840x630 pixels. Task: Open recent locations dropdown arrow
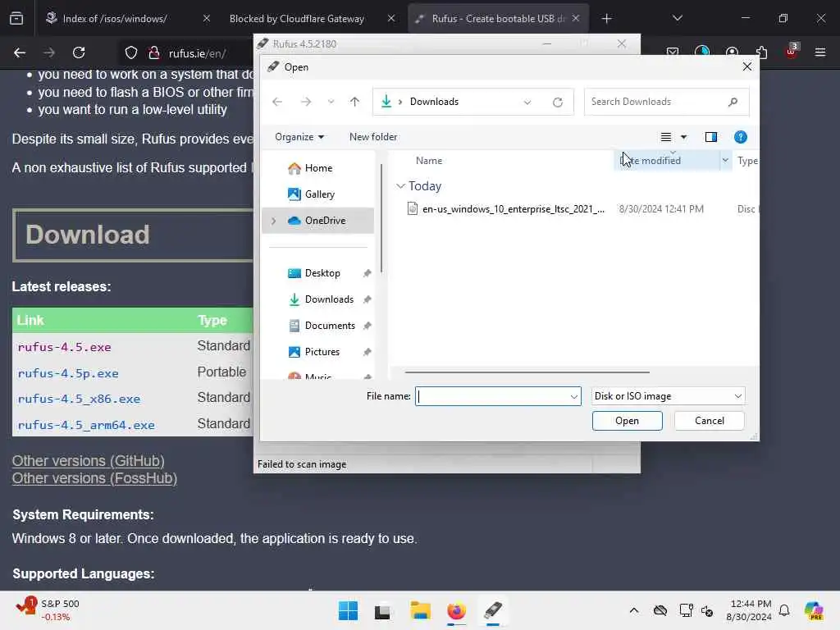click(331, 102)
